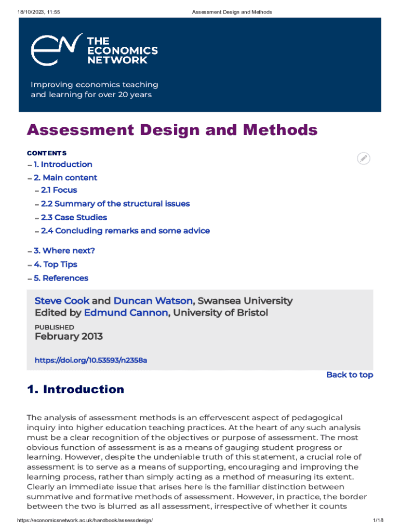This screenshot has height=532, width=400.
Task: Click author Steve Cook's name
Action: [x=62, y=301]
